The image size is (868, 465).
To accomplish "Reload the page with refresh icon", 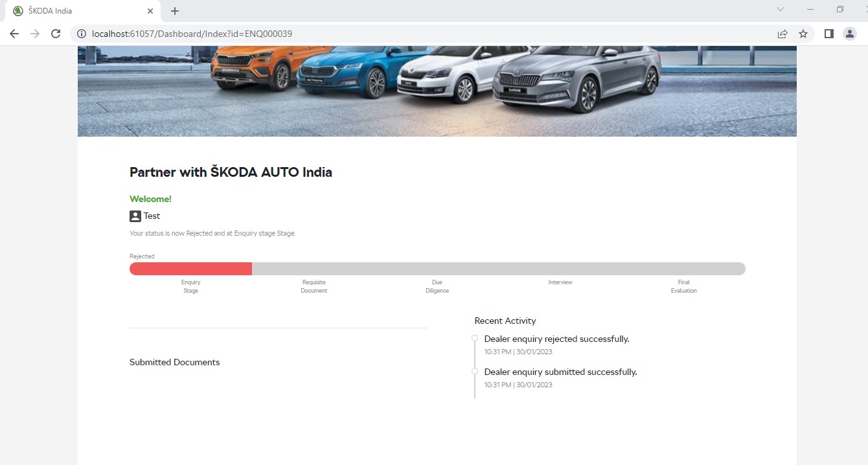I will pos(56,34).
